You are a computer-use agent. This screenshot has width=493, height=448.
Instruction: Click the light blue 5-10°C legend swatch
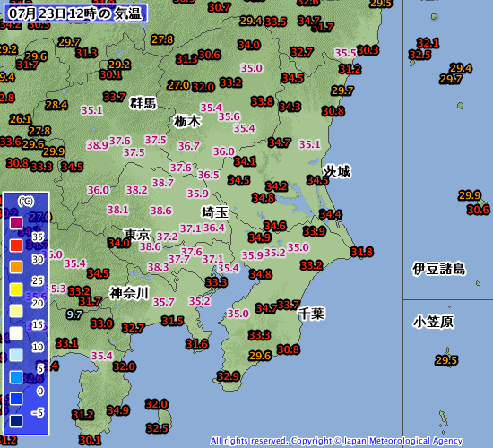pyautogui.click(x=16, y=355)
